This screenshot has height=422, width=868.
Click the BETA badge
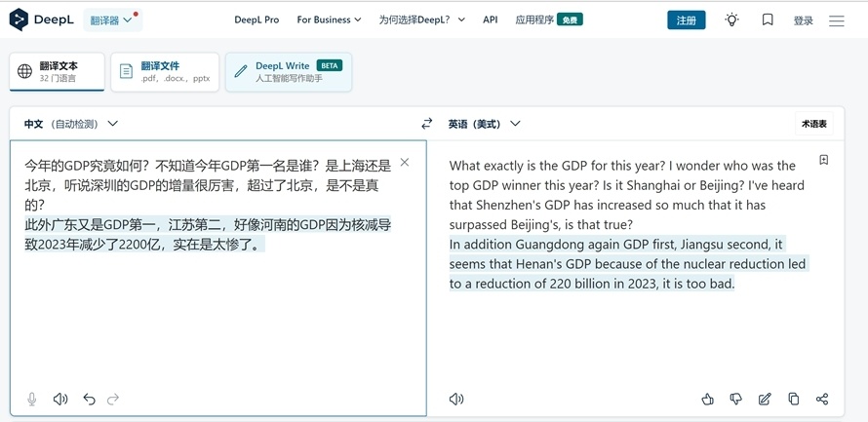330,65
